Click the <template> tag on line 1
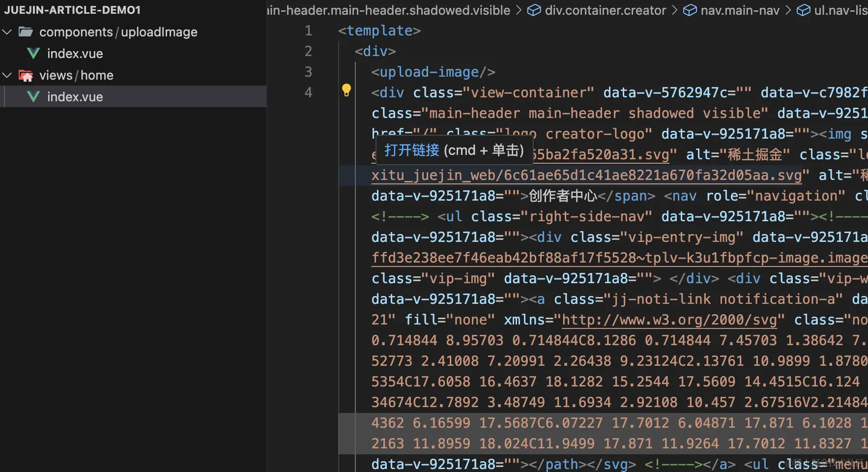This screenshot has width=868, height=472. pos(379,31)
